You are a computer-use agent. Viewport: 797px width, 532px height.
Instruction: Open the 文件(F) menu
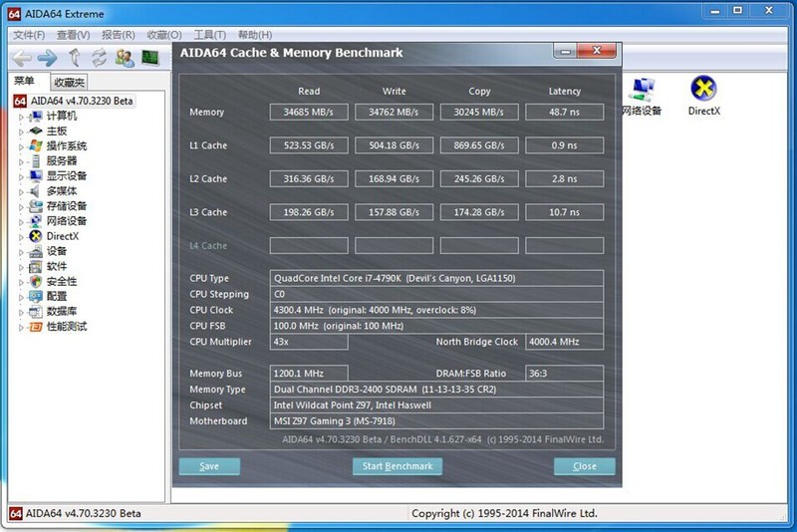[30, 35]
